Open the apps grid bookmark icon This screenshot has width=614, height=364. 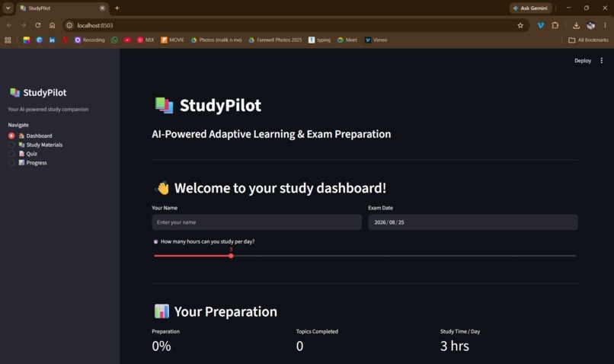point(8,40)
